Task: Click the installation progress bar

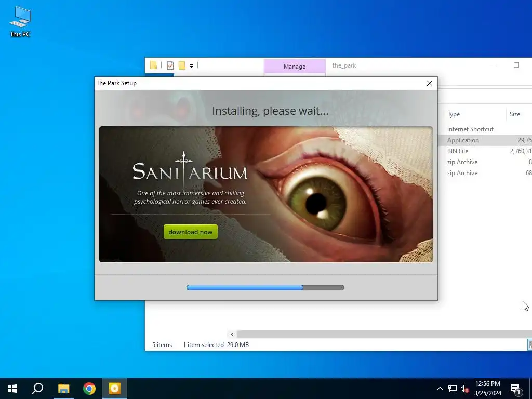Action: 265,287
